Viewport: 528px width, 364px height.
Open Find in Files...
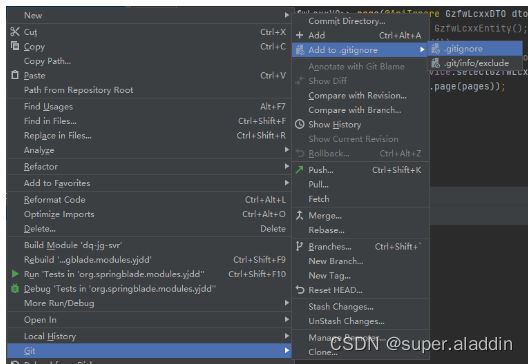click(x=50, y=121)
